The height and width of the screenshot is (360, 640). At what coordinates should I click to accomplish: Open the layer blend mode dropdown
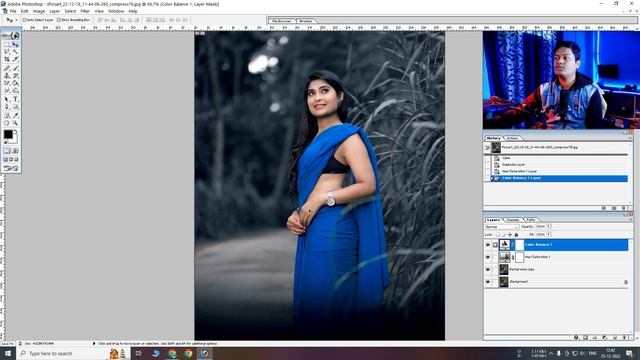(x=502, y=227)
